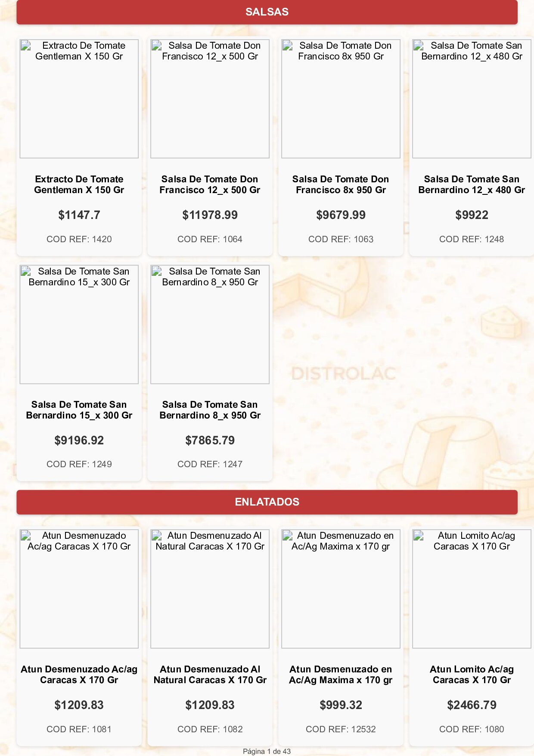Image resolution: width=534 pixels, height=756 pixels.
Task: Open Atun Lomito Ac/ag Caracas title link
Action: [x=472, y=675]
